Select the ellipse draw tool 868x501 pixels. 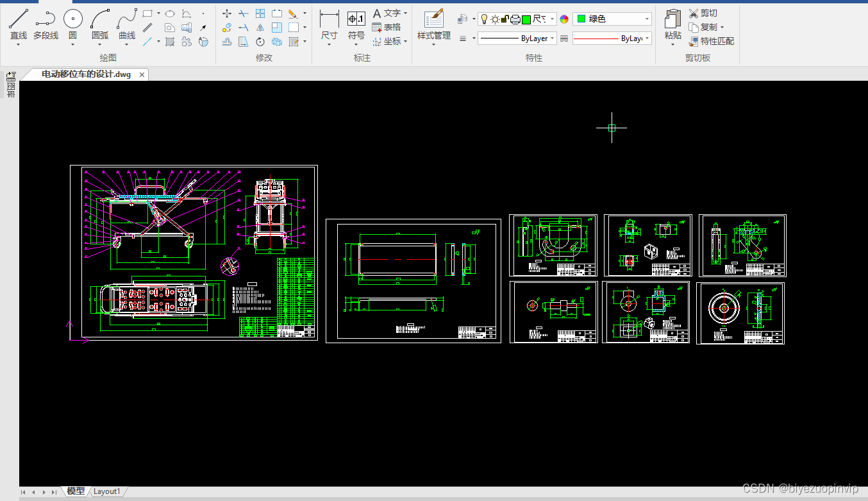tap(169, 13)
